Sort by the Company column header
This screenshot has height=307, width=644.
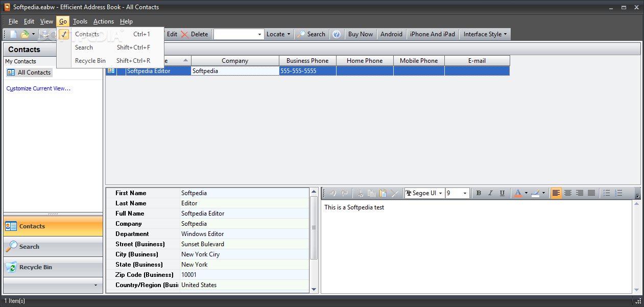coord(235,61)
